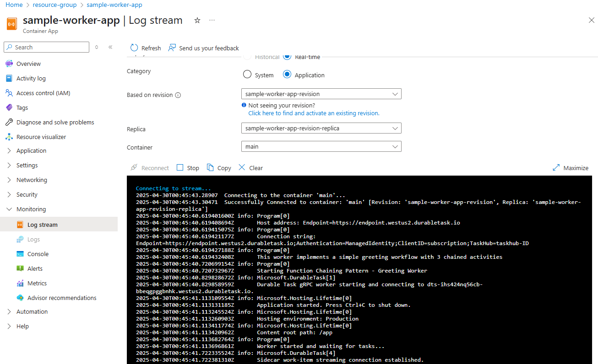Star sample-worker-app as a favorite
Viewport: 598px width, 364px height.
point(197,21)
